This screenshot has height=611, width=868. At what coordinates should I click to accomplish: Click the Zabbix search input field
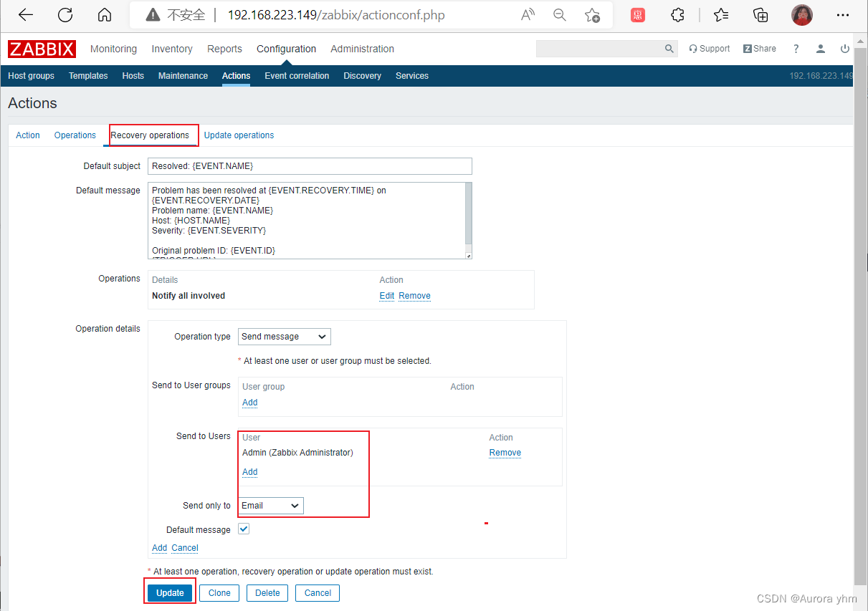coord(599,49)
